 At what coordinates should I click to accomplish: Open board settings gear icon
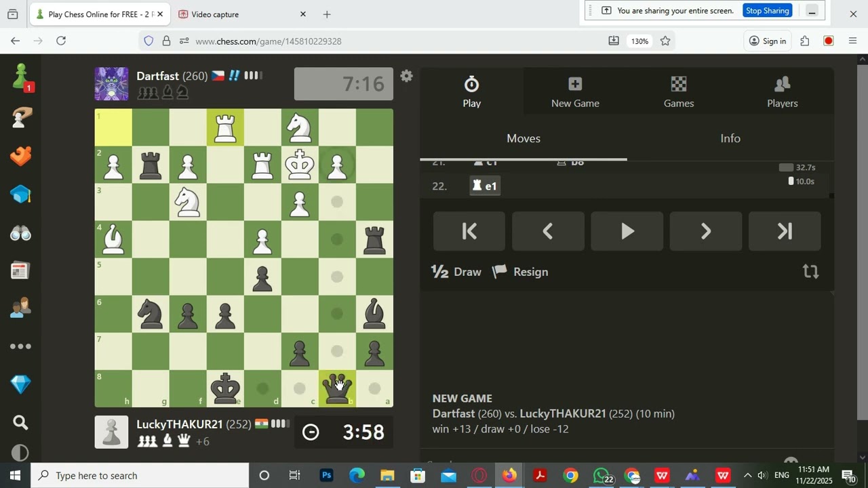pyautogui.click(x=407, y=76)
